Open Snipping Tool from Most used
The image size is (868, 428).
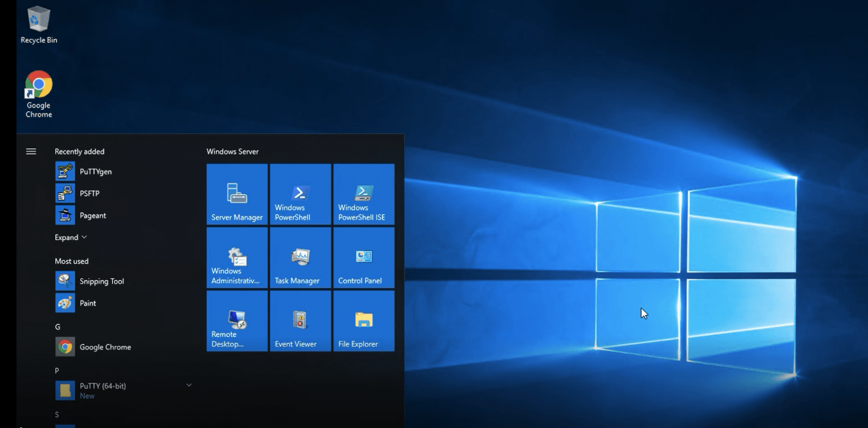click(x=101, y=281)
